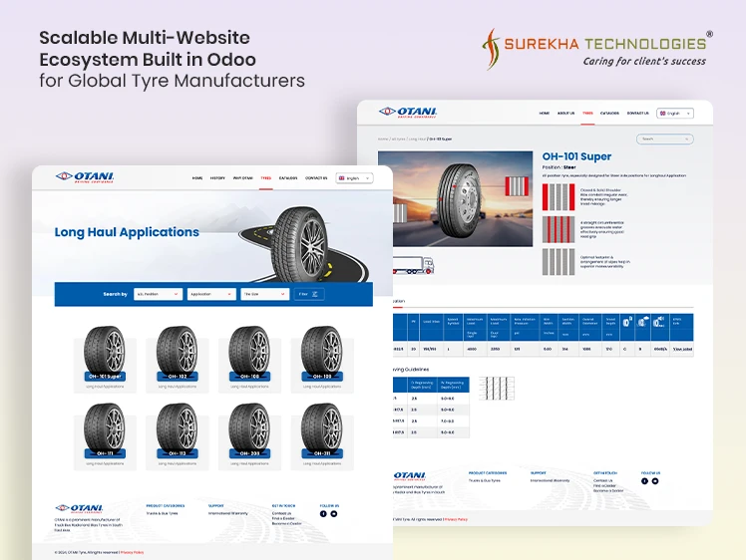
Task: Click the red-grooves tread pattern swatch
Action: point(559,229)
